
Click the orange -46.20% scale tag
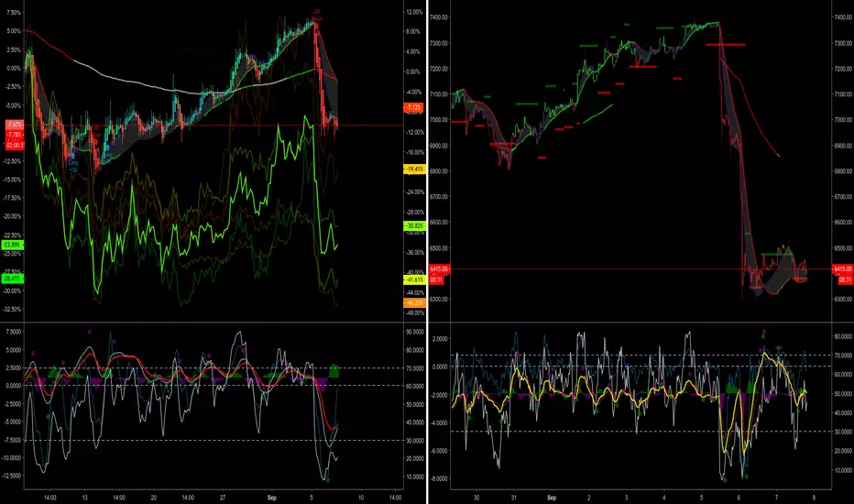click(414, 303)
